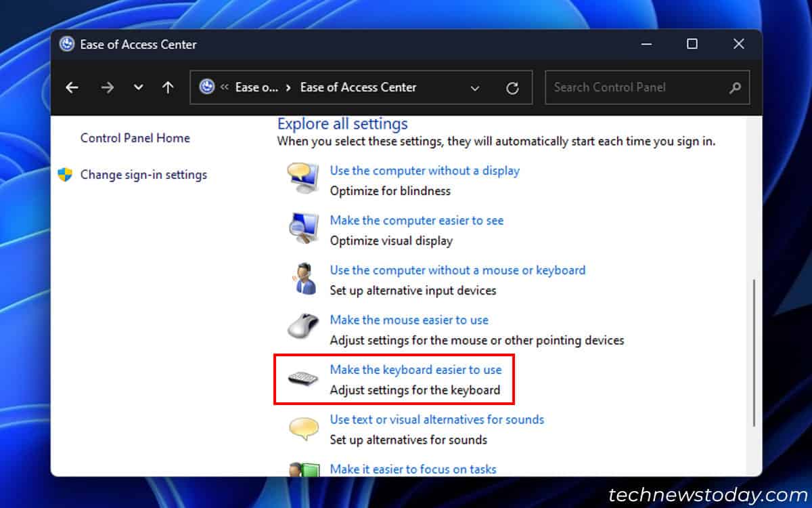Image resolution: width=812 pixels, height=508 pixels.
Task: Open 'Make the keyboard easier to use'
Action: (415, 370)
